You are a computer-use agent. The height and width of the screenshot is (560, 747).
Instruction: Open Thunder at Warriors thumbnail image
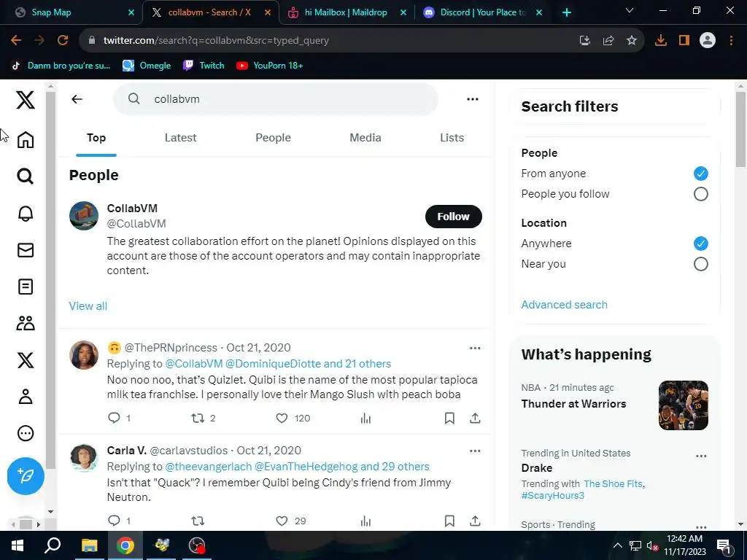tap(683, 405)
